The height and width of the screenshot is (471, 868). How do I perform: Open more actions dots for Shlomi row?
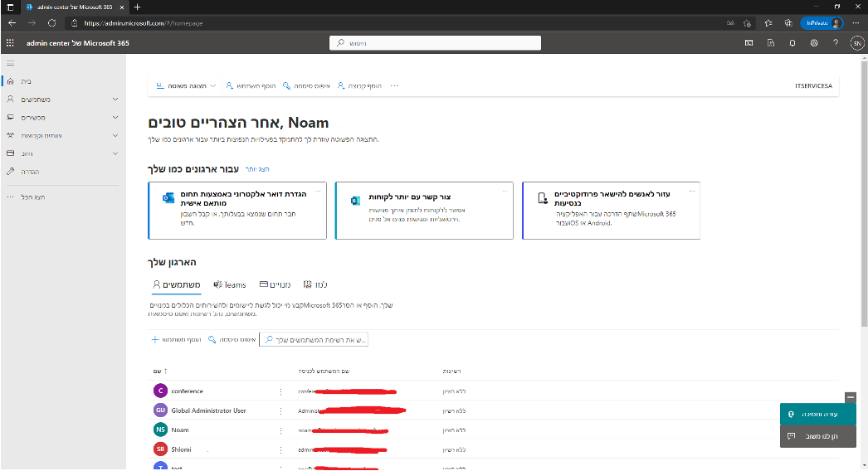coord(280,450)
